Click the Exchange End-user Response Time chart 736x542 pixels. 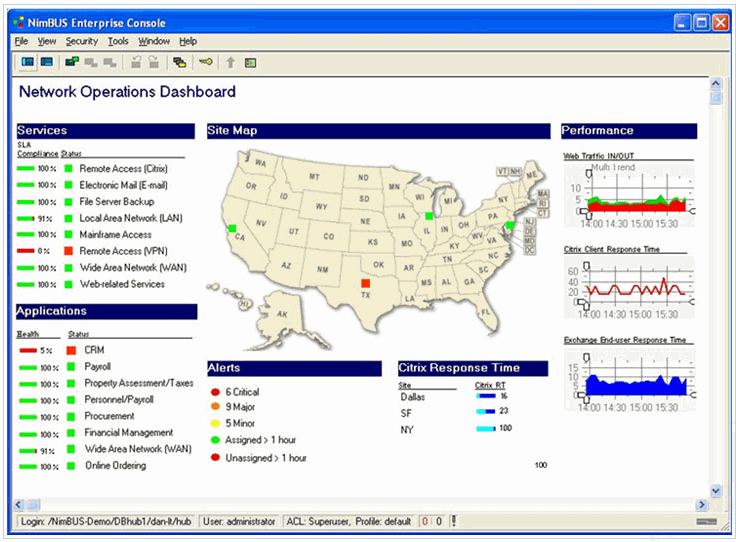629,379
